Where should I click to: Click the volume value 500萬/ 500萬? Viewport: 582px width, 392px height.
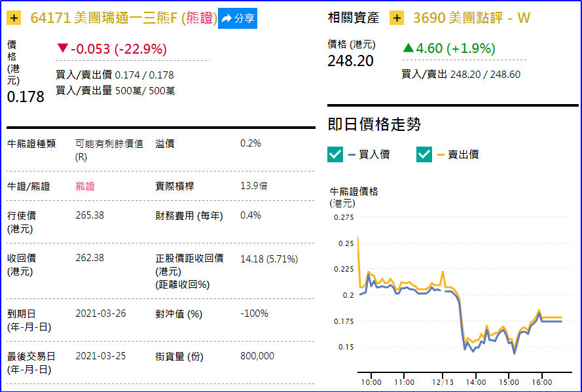pos(145,90)
